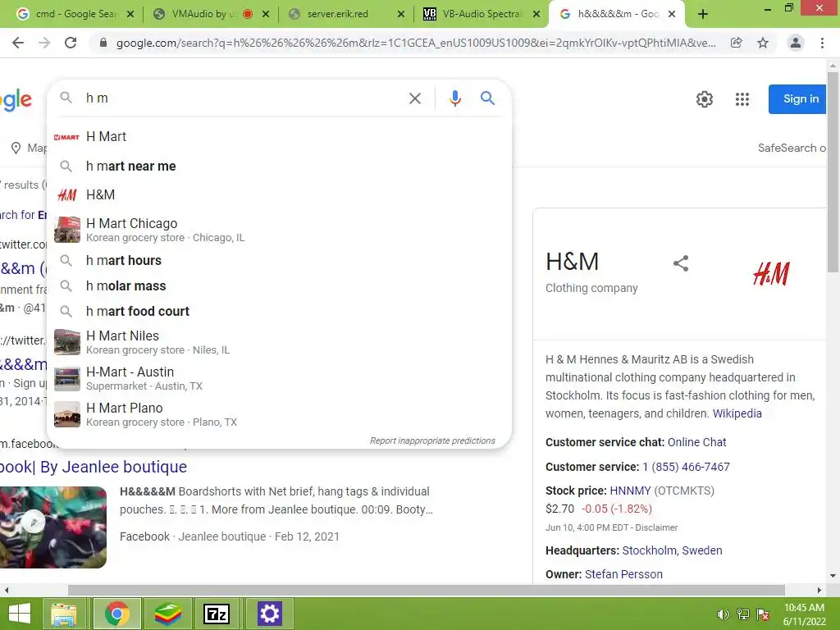
Task: Open BlueStacks from the taskbar
Action: (x=167, y=614)
